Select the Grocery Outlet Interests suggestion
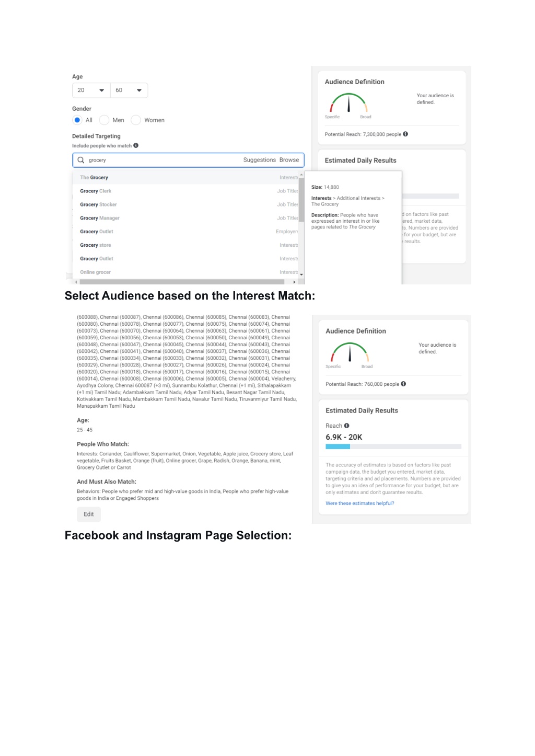This screenshot has height=756, width=535. pyautogui.click(x=185, y=259)
